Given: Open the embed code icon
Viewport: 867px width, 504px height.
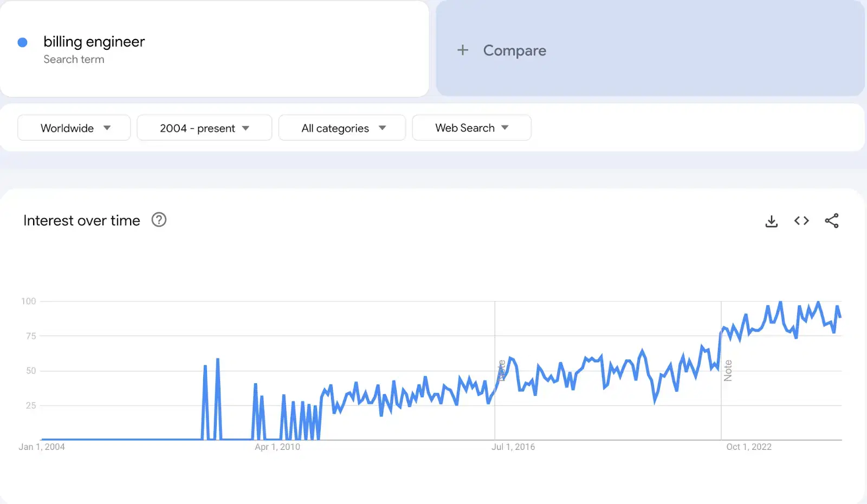Looking at the screenshot, I should 801,221.
